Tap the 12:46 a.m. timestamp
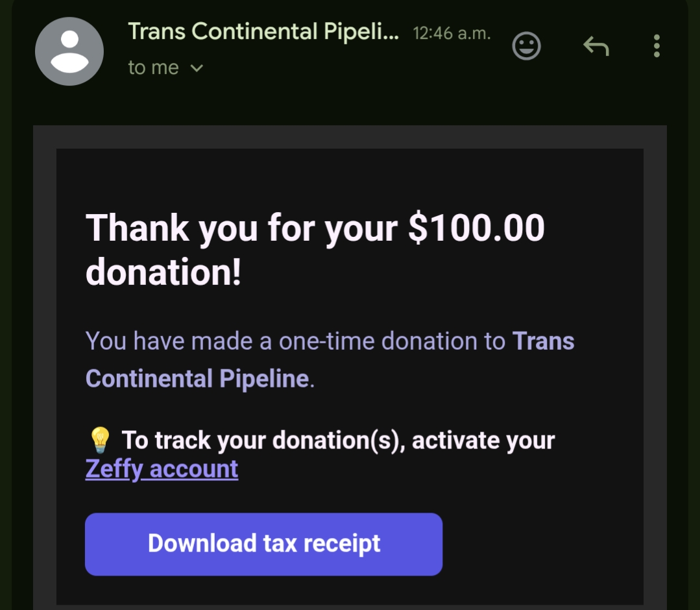Viewport: 700px width, 610px height. tap(452, 33)
